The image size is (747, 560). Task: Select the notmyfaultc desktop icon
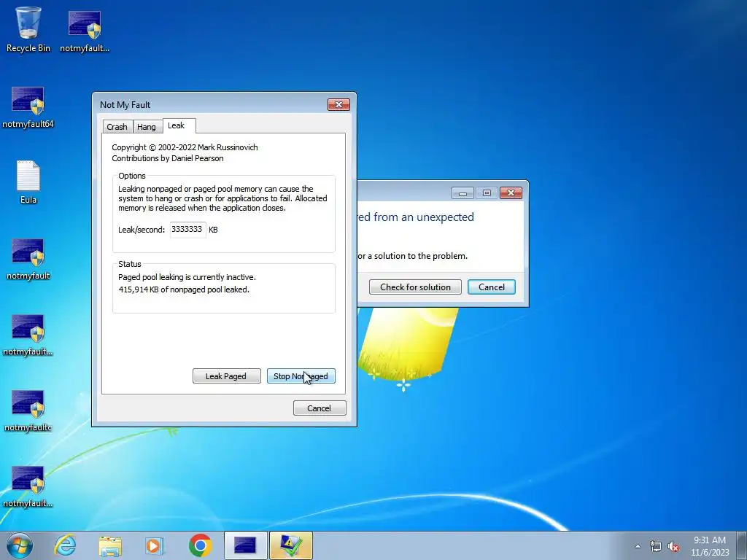pos(28,411)
